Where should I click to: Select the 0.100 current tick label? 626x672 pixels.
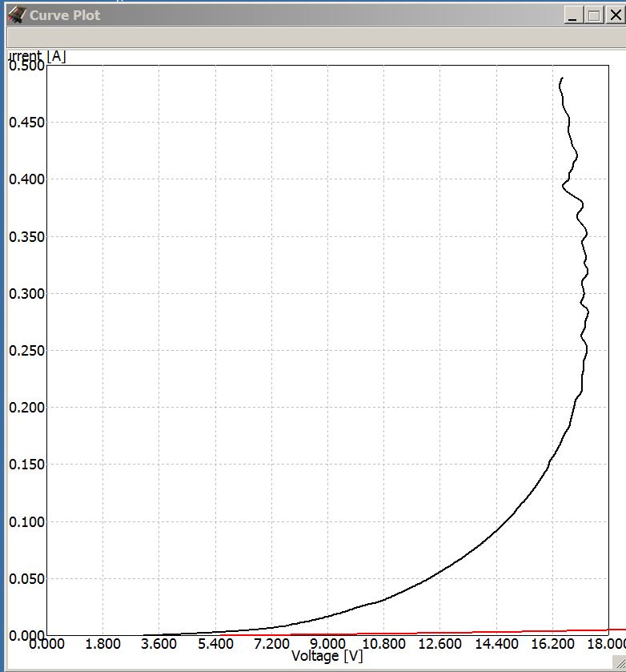(25, 522)
